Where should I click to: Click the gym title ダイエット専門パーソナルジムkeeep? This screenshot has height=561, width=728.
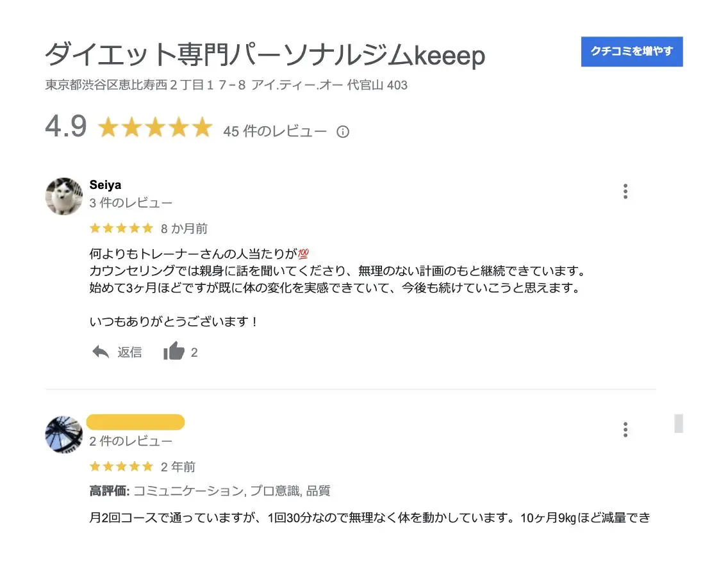coord(265,54)
